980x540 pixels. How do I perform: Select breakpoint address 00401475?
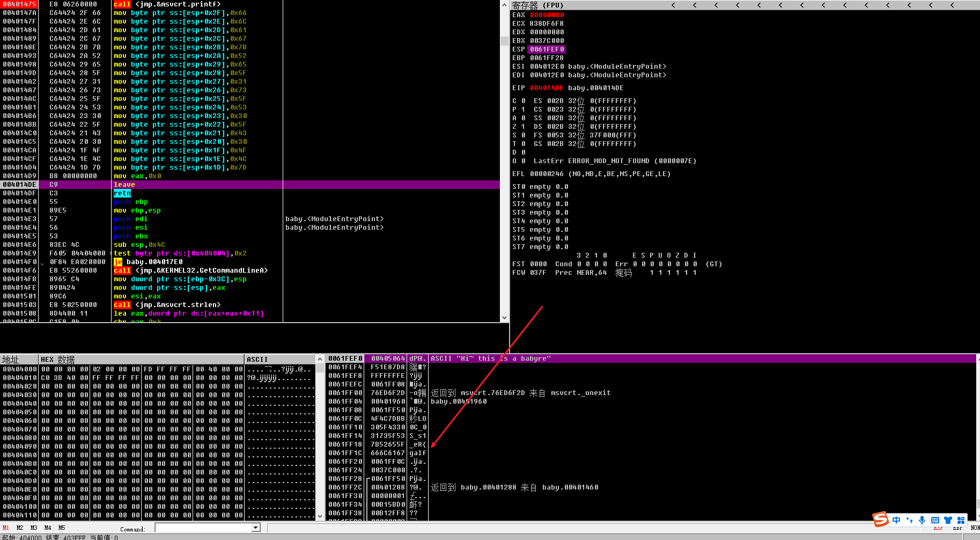20,4
